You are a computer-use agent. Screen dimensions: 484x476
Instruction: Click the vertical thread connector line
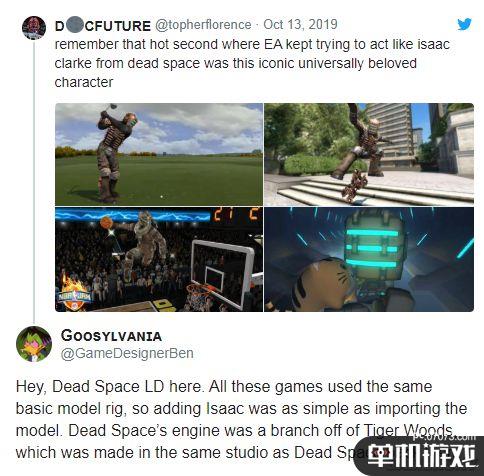(34, 182)
